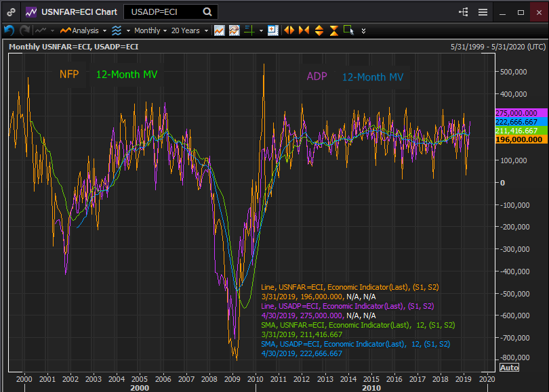Screen dimensions: 549x392
Task: Toggle the horizontal shrink arrows
Action: coord(304,30)
